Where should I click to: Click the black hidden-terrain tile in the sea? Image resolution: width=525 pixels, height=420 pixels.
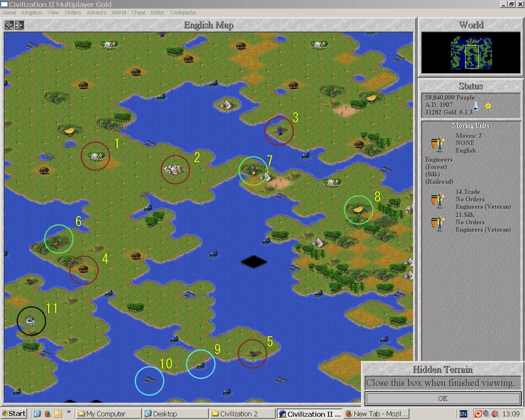[254, 262]
